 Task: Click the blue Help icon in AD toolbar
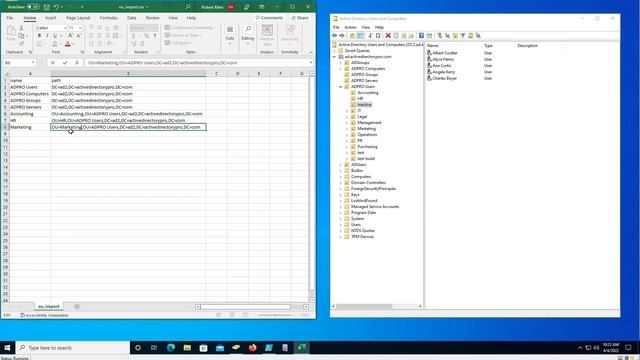click(x=421, y=36)
